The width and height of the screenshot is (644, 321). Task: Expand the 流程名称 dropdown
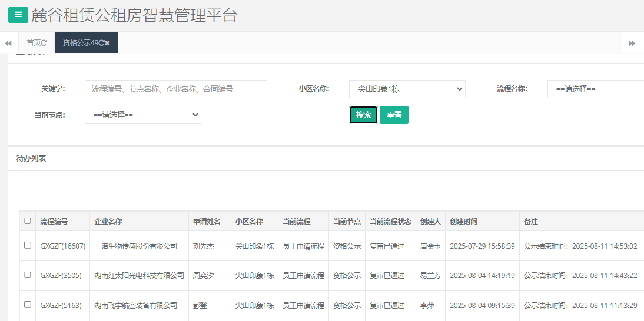click(x=595, y=89)
